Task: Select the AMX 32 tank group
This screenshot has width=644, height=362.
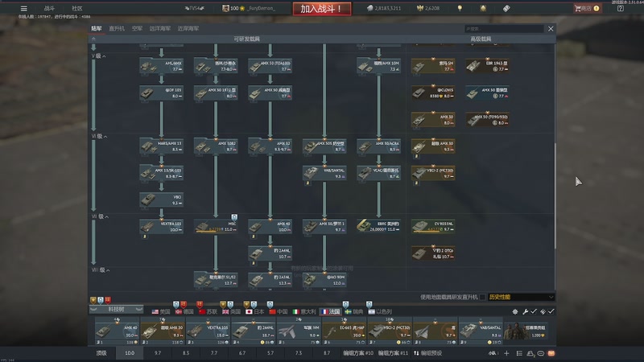Action: pyautogui.click(x=270, y=146)
